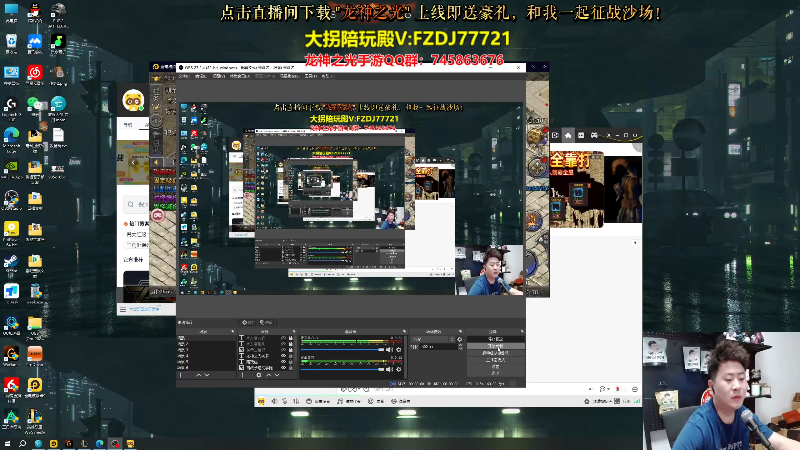Screen dimensions: 800x450
Task: Add a new scene with the plus icon
Action: click(180, 374)
